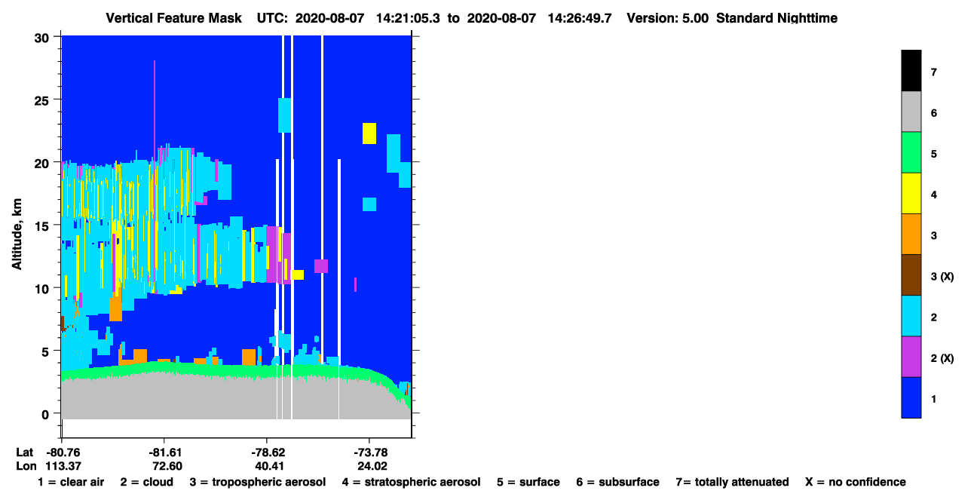The image size is (980, 503).
Task: Click the black color bar segment labeled 7
Action: (911, 71)
